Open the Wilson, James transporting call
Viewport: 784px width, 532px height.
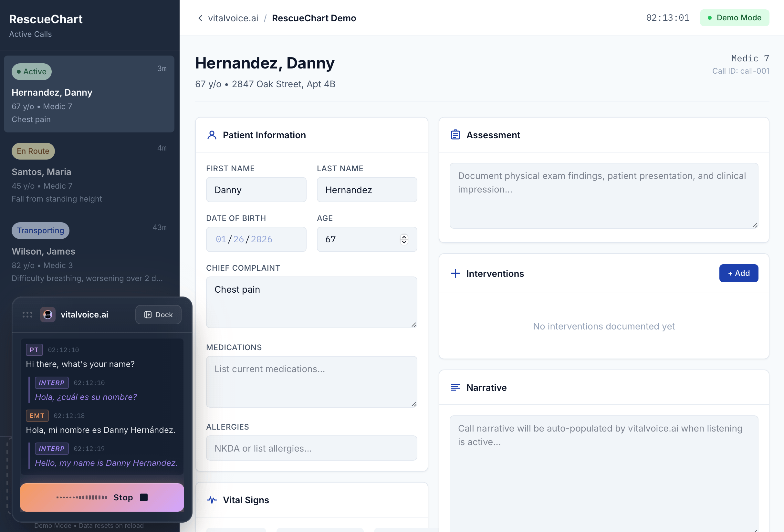click(89, 253)
